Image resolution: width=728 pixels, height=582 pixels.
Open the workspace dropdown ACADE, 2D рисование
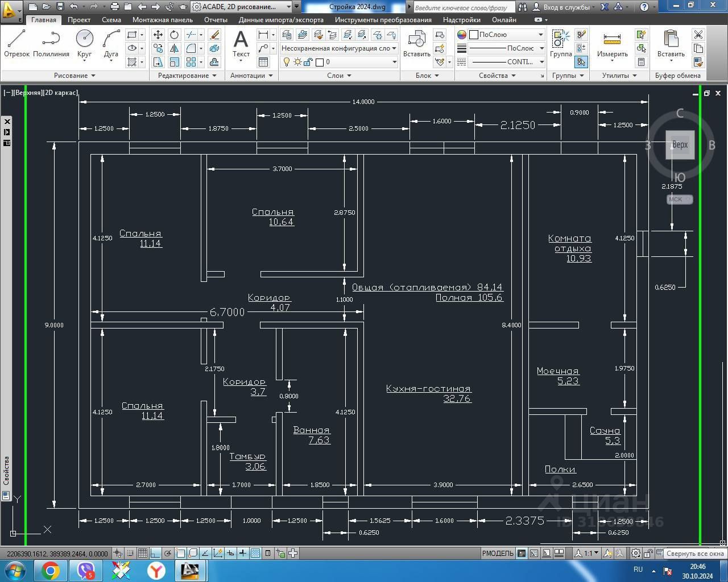pos(242,7)
